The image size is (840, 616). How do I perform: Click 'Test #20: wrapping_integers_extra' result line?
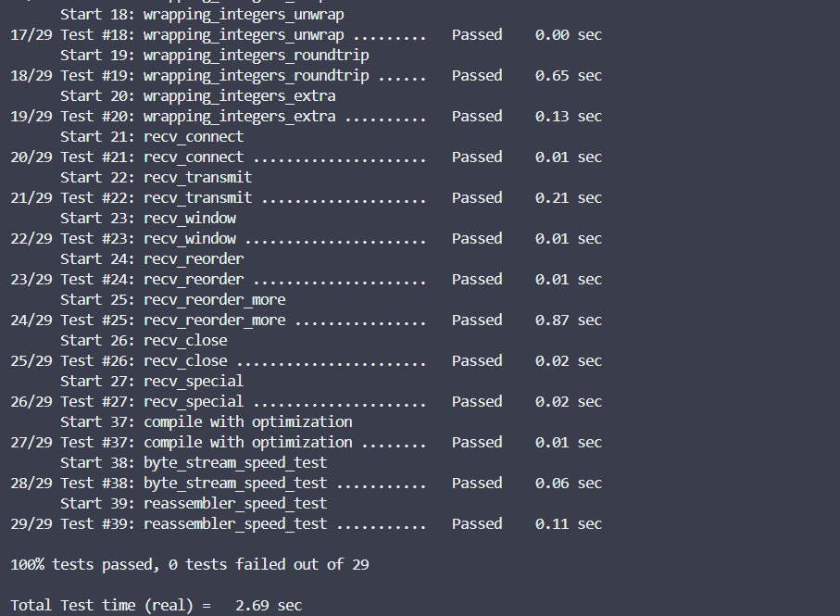point(306,116)
